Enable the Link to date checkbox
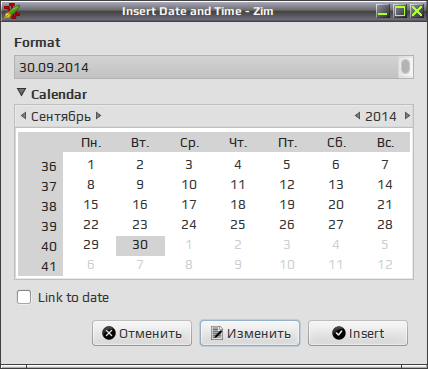Screen dimensions: 428x369 (24, 297)
